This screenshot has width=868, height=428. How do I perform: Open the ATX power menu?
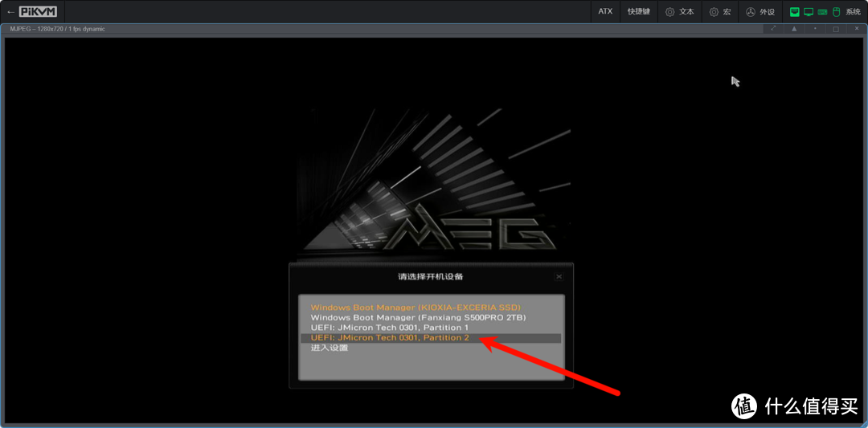[x=605, y=12]
